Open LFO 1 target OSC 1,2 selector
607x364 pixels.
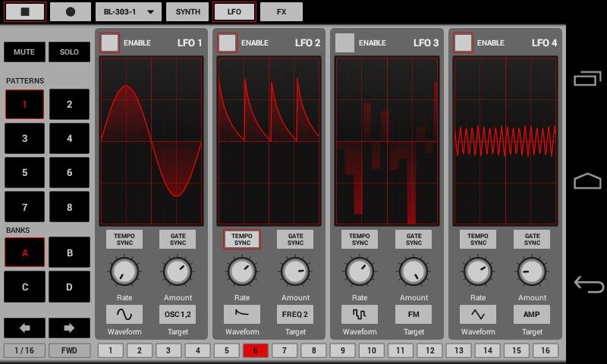[x=178, y=315]
